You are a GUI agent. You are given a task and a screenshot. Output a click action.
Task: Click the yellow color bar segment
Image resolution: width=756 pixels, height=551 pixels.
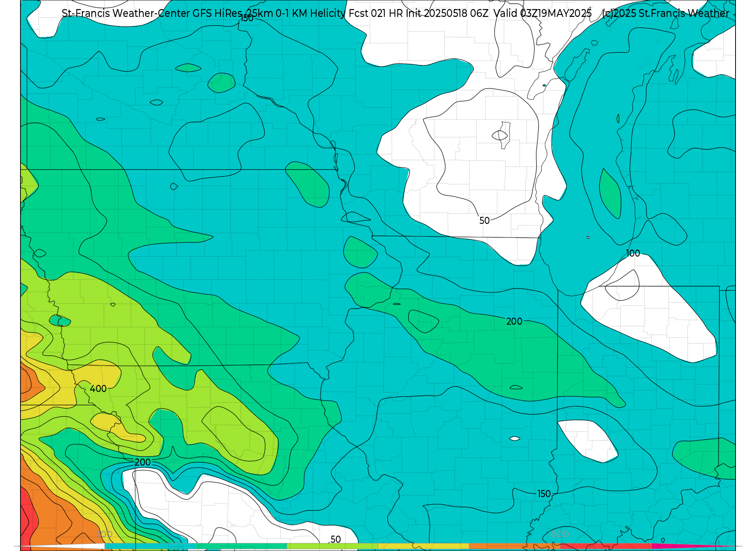[x=423, y=546]
